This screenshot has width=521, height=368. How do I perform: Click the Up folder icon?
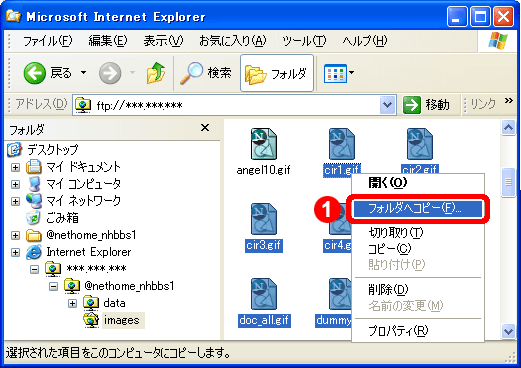[x=156, y=73]
